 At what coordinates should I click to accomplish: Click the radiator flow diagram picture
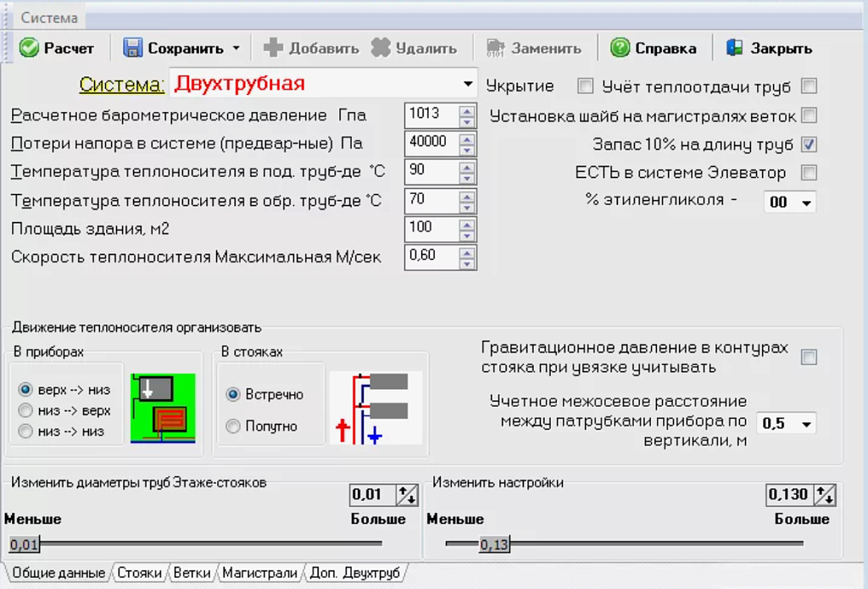click(163, 408)
